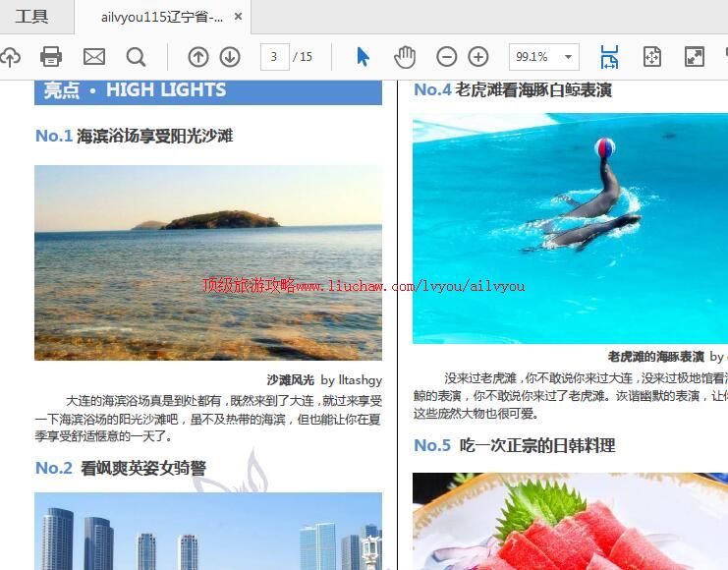This screenshot has height=570, width=728.
Task: Click the cloud upload icon
Action: [x=10, y=57]
